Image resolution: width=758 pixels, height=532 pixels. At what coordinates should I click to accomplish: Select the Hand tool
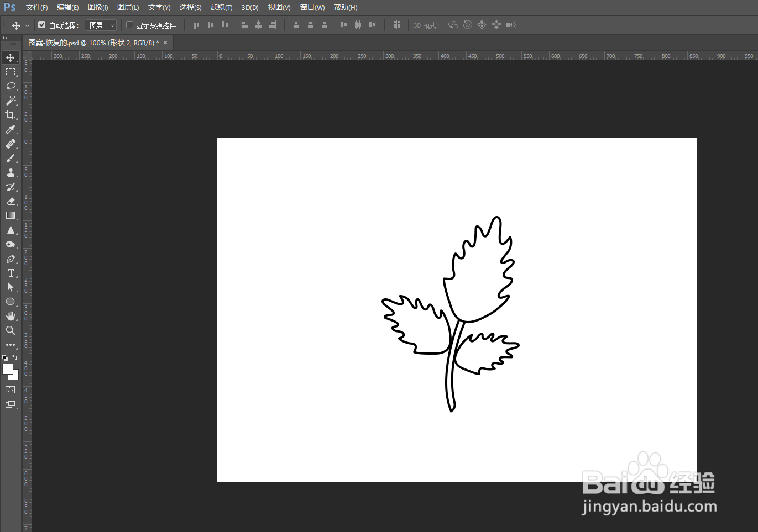(x=11, y=316)
